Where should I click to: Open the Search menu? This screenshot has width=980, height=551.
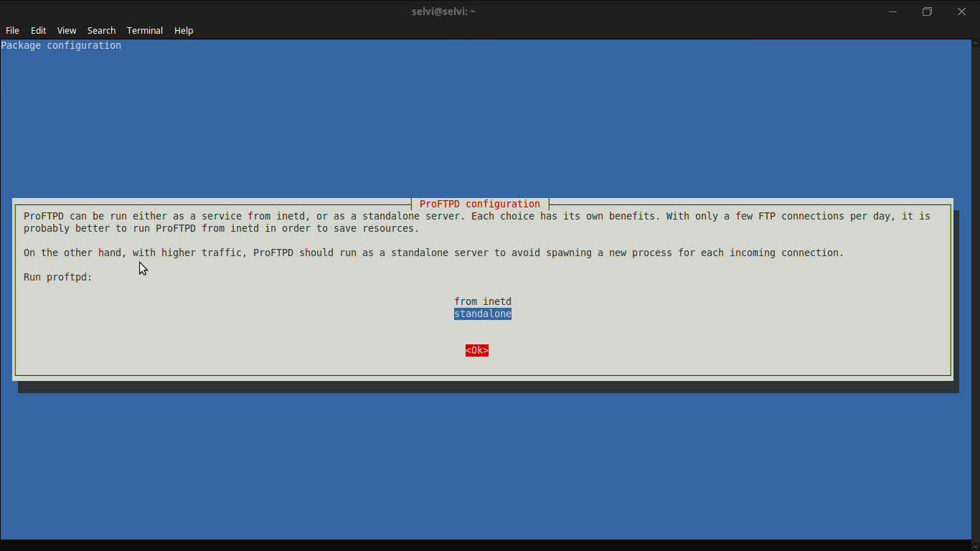pos(101,30)
